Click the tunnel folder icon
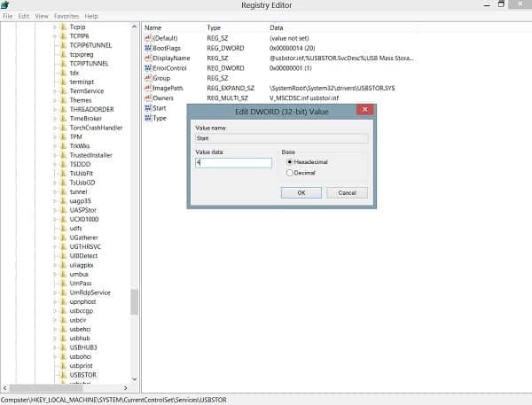532x405 pixels. (63, 191)
